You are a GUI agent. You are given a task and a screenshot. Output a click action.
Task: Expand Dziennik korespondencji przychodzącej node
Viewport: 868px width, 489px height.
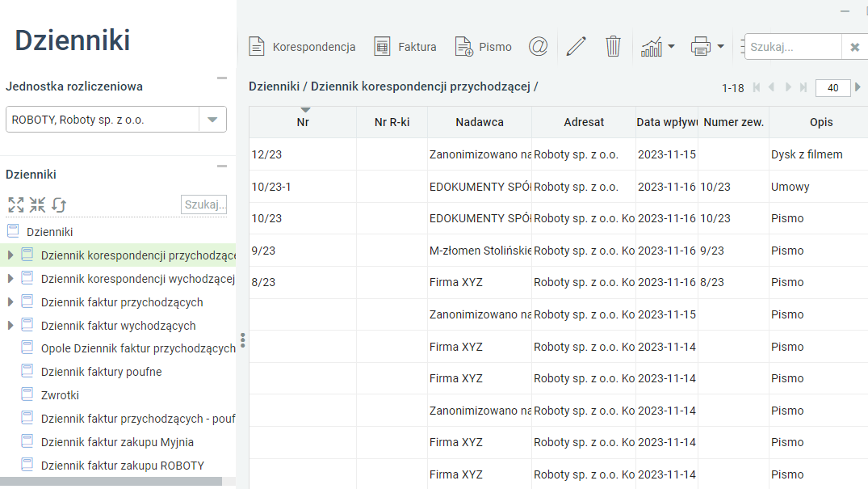pyautogui.click(x=10, y=255)
